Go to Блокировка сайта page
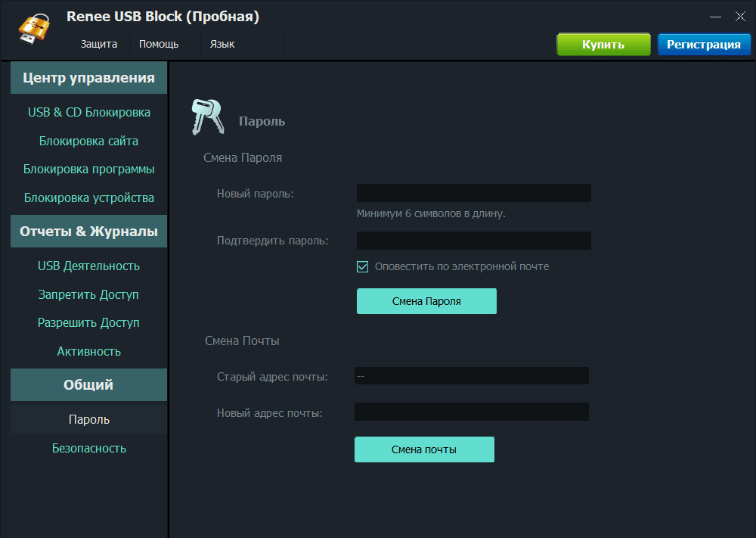Image resolution: width=756 pixels, height=538 pixels. pos(89,141)
